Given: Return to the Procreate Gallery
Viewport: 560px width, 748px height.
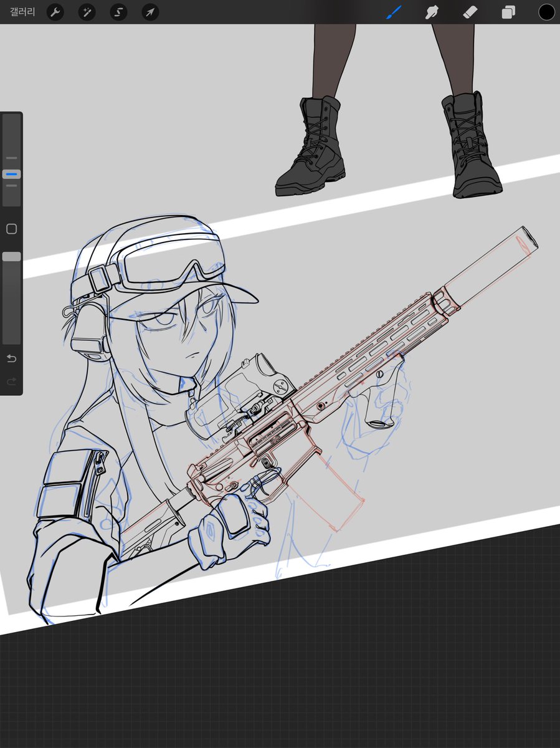Looking at the screenshot, I should tap(21, 12).
